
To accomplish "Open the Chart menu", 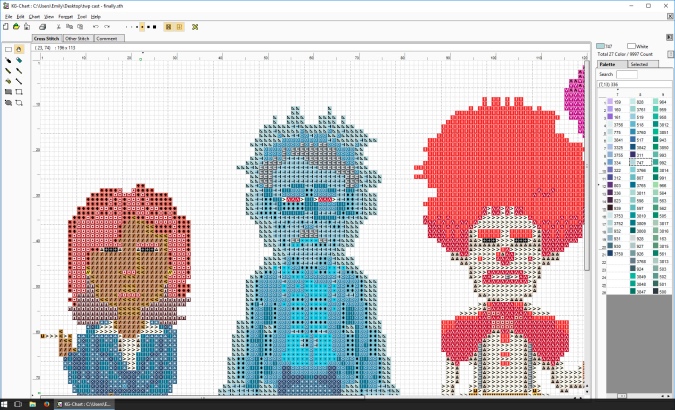I will (34, 16).
